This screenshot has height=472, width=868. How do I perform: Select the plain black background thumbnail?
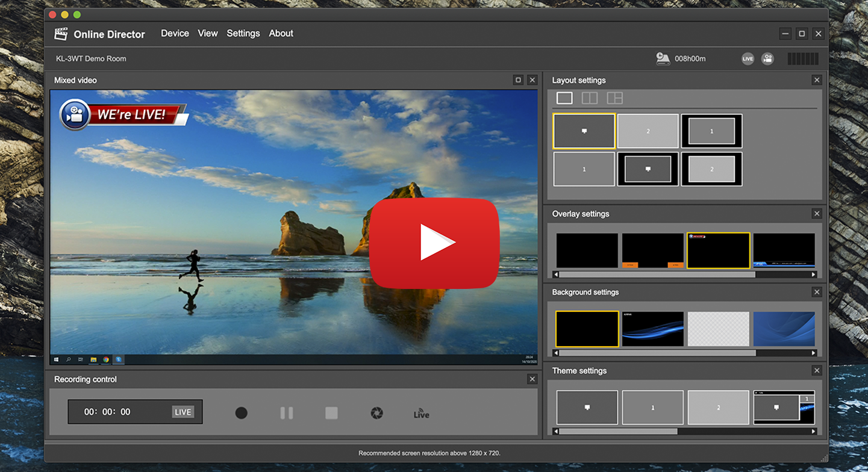click(x=587, y=329)
